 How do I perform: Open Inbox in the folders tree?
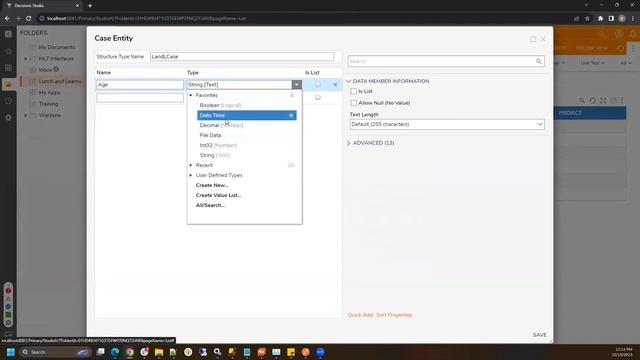tap(45, 70)
